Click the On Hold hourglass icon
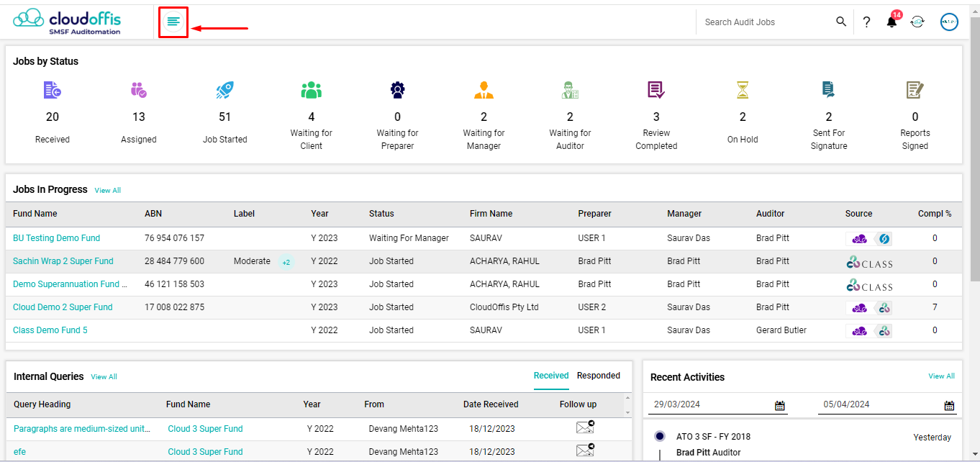Image resolution: width=980 pixels, height=462 pixels. coord(743,90)
